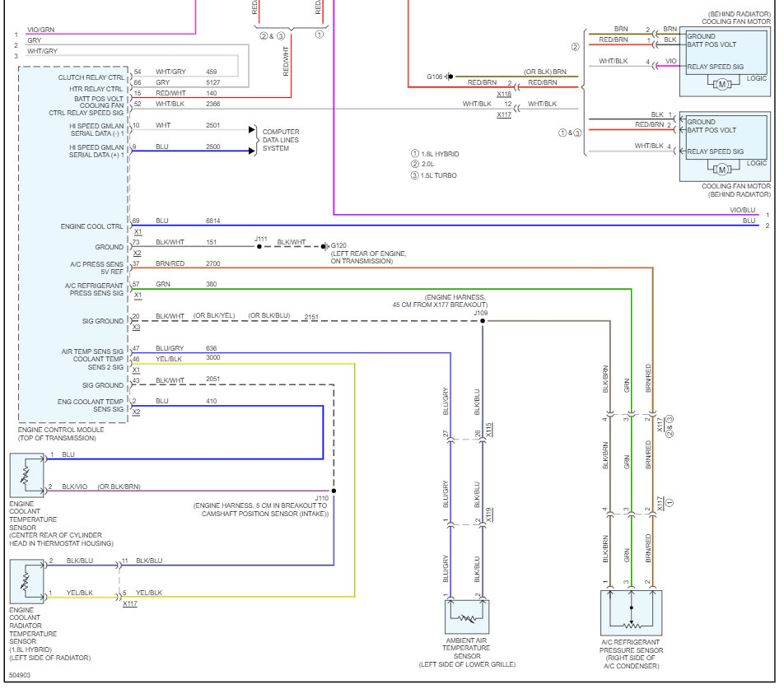Screen dimensions: 784x689
Task: Click circuit number 2700
Action: (213, 263)
